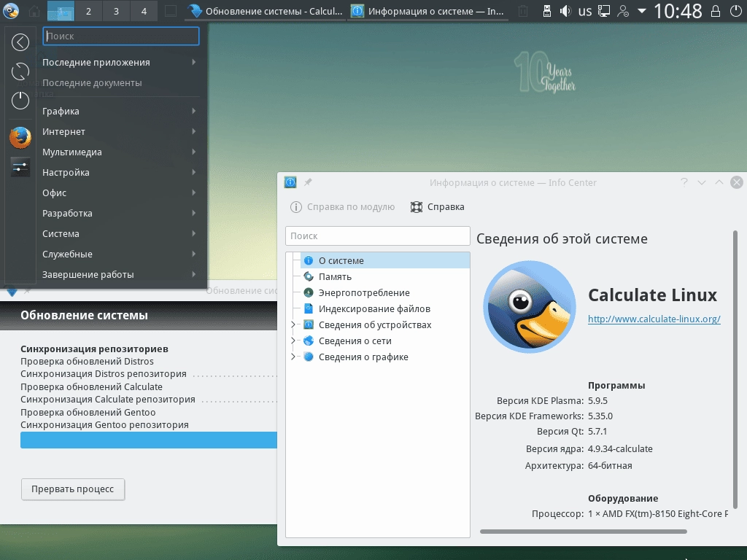The width and height of the screenshot is (747, 560).
Task: Expand Сведения о сети tree node
Action: tap(293, 341)
